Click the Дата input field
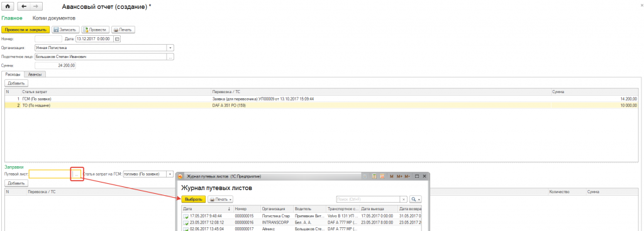644x231 pixels. (x=94, y=39)
